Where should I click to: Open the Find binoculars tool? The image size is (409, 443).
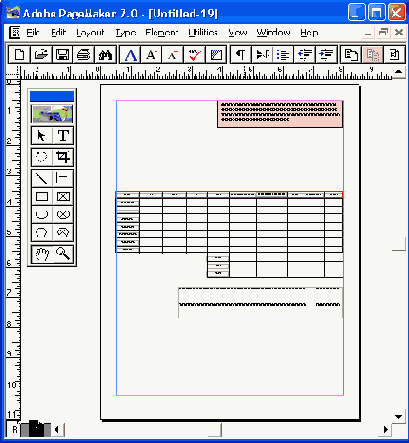point(105,54)
